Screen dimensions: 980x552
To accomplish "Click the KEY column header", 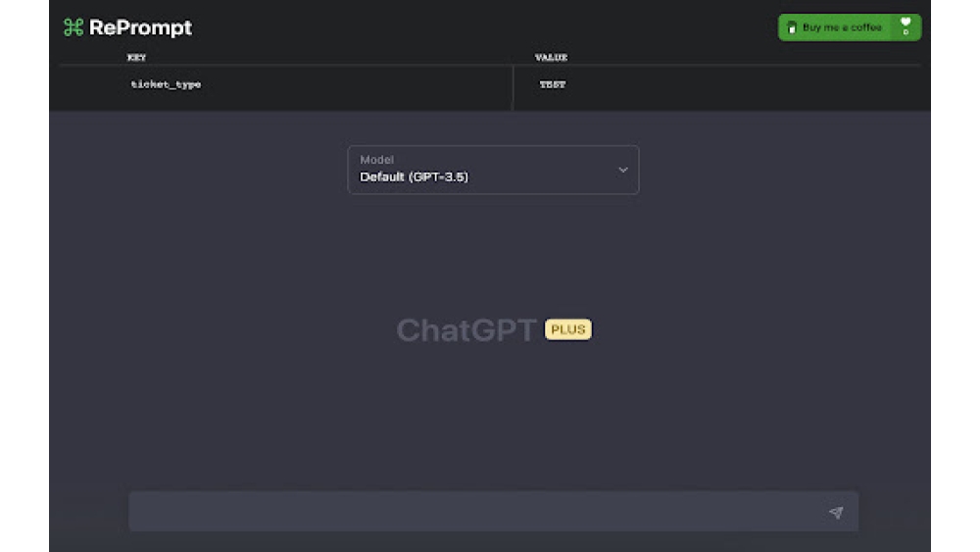I will click(x=136, y=58).
